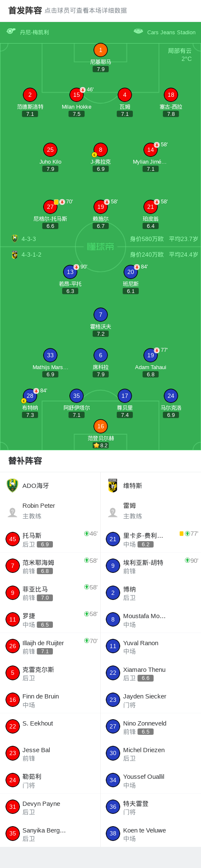The image size is (201, 868).
Task: Select Vitesse player 7 霍格沃夫
Action: point(100,315)
